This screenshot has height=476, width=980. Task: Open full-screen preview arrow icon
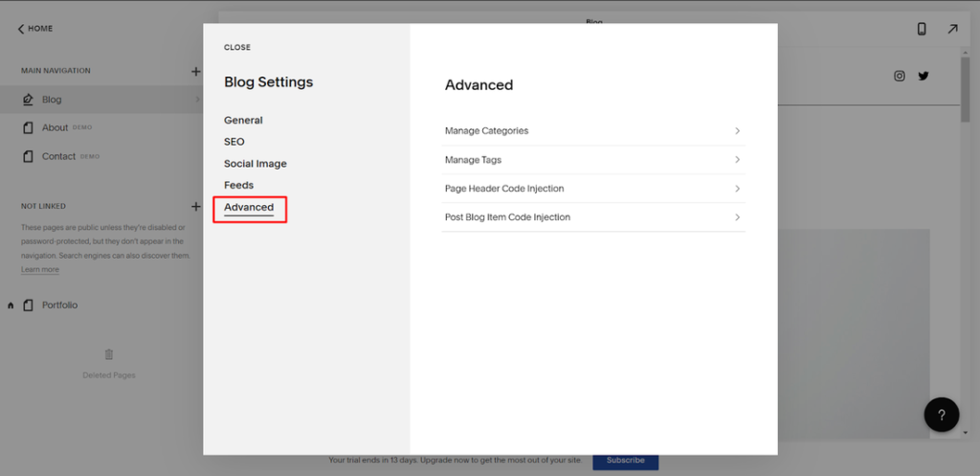(x=952, y=29)
